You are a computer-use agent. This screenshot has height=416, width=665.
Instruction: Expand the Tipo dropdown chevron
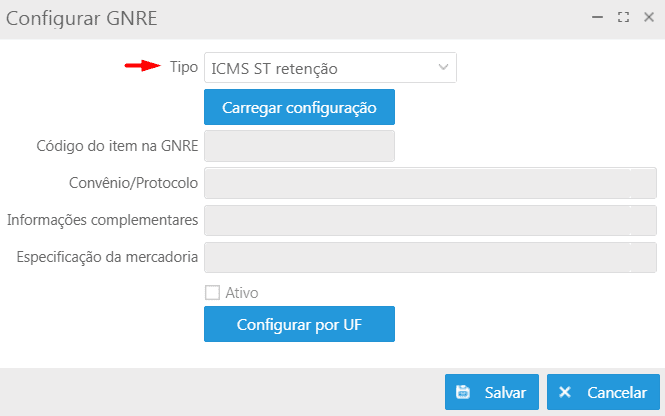[443, 67]
